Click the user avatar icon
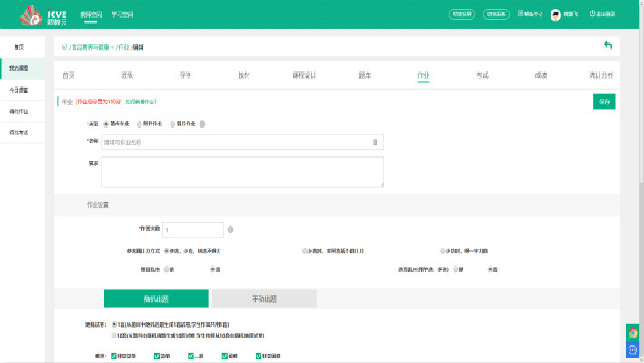Image resolution: width=644 pixels, height=363 pixels. 555,15
